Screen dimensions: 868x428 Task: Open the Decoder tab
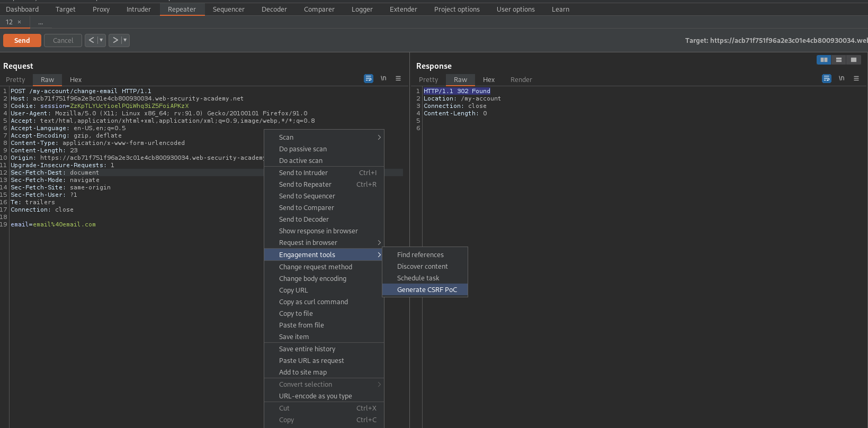click(x=274, y=9)
